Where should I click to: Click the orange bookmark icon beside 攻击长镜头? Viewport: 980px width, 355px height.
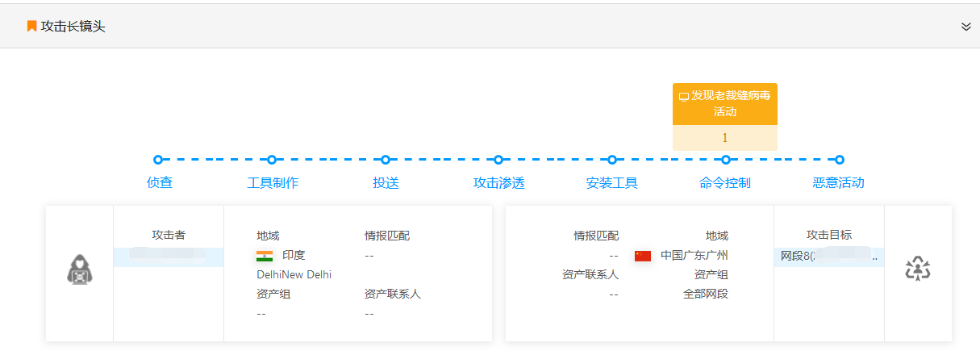coord(31,27)
